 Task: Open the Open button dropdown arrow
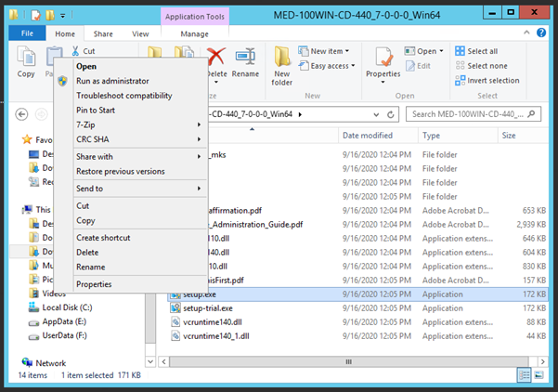(x=441, y=51)
